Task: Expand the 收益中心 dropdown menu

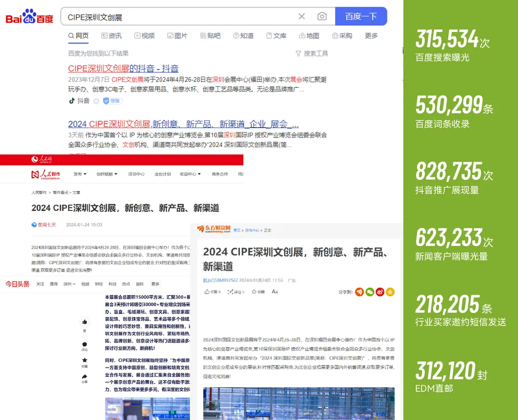Action: click(x=190, y=174)
